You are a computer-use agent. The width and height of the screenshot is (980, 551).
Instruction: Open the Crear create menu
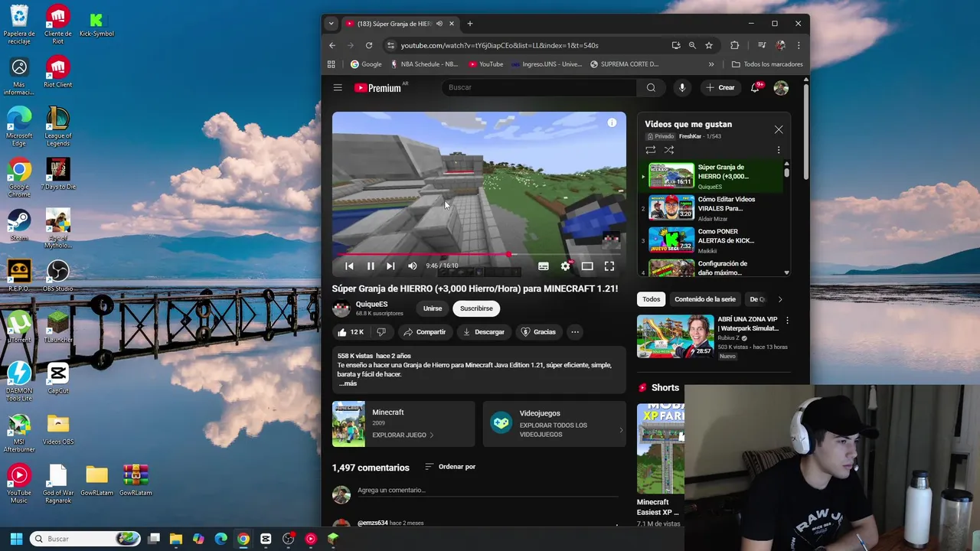click(720, 87)
